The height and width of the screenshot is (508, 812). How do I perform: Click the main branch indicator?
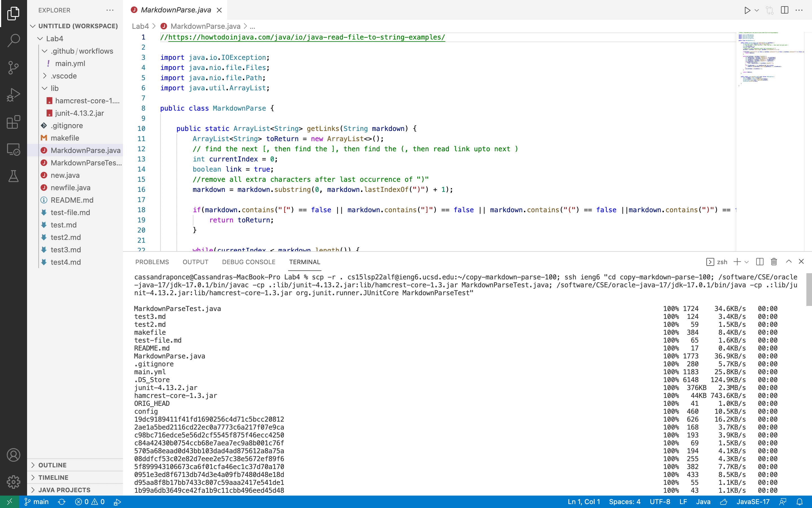pos(37,502)
